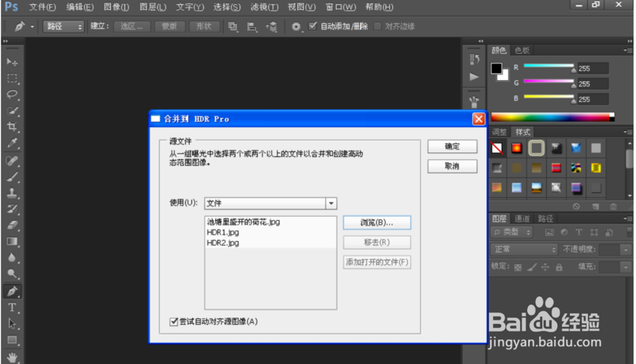
Task: Lock position icon in Layers panel
Action: pos(545,267)
